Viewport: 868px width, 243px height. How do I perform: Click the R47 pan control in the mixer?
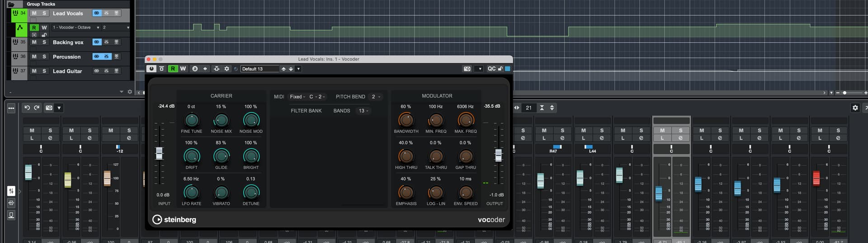coord(553,149)
